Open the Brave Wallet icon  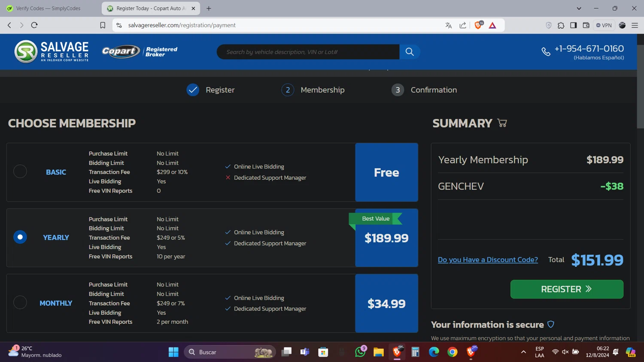(586, 25)
